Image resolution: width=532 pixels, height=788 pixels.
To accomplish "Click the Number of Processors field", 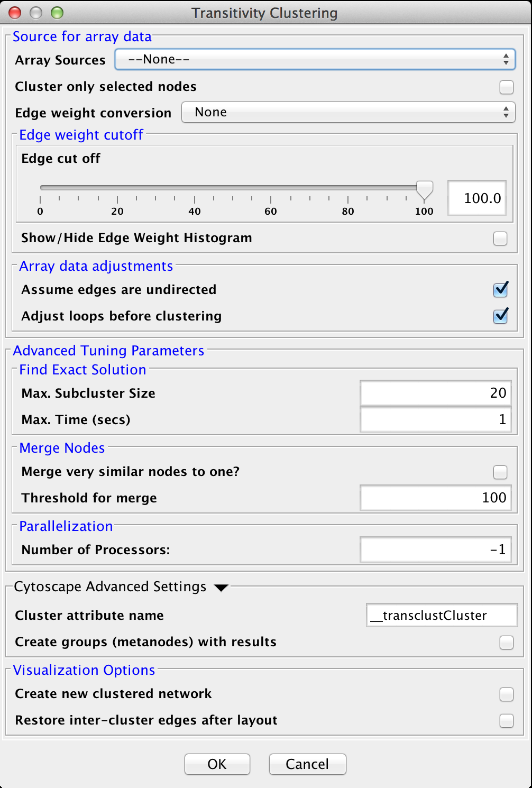I will [x=435, y=549].
